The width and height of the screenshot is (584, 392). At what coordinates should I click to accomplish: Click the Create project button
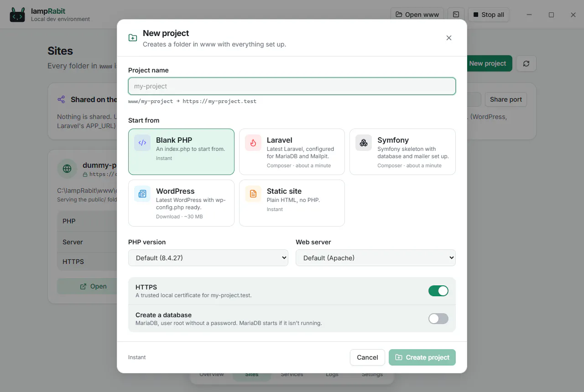pos(422,357)
